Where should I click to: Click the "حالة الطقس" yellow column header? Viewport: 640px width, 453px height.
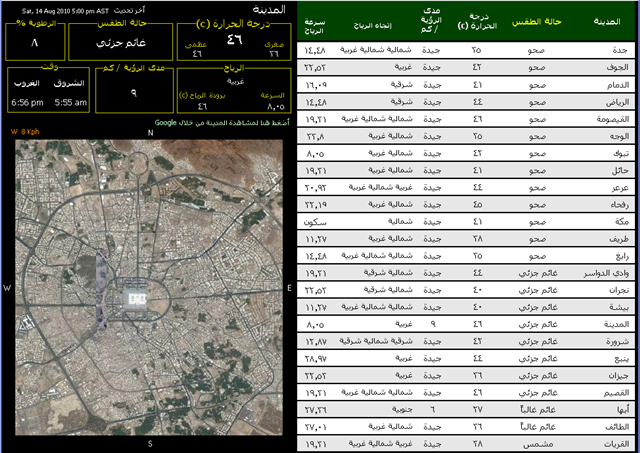click(x=536, y=22)
